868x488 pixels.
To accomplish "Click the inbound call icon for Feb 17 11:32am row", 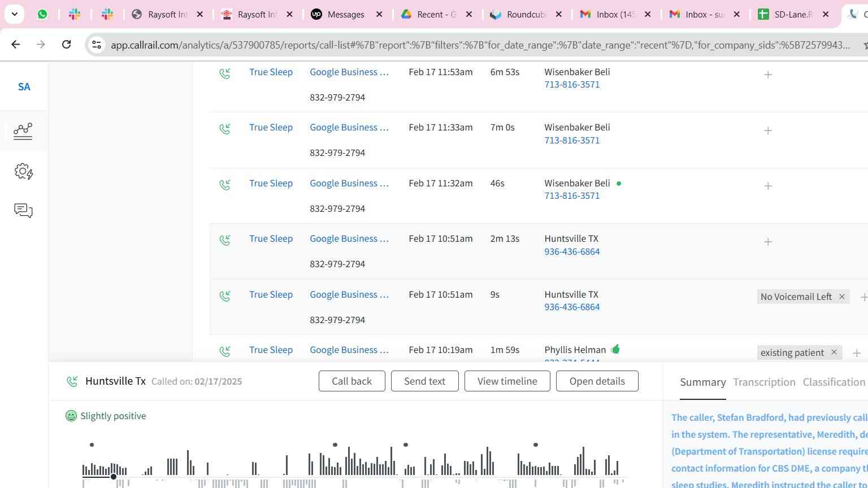I will click(x=225, y=185).
